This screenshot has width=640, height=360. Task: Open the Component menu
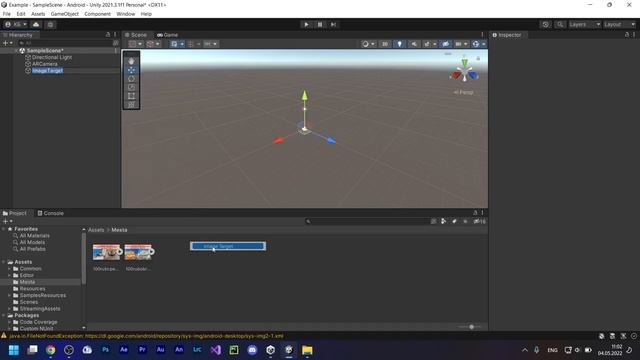98,14
